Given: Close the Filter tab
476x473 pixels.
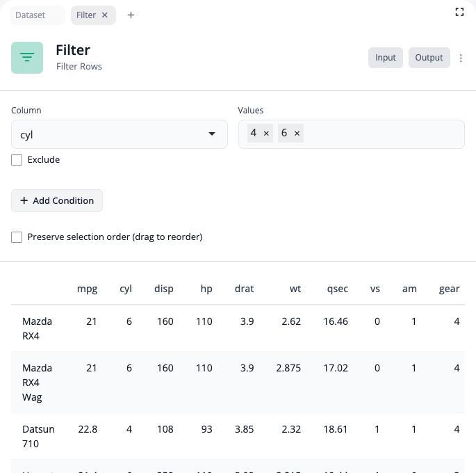Looking at the screenshot, I should 105,15.
